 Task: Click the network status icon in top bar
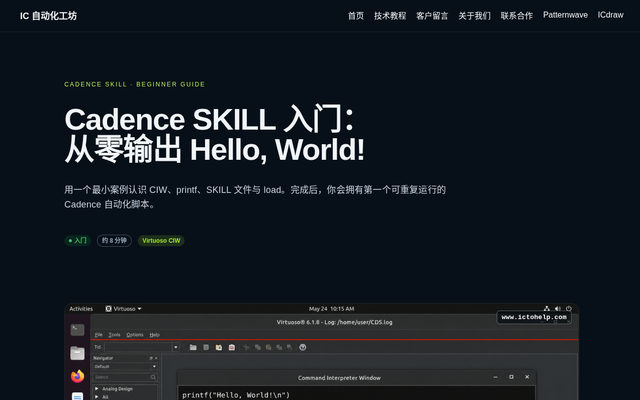coord(547,309)
